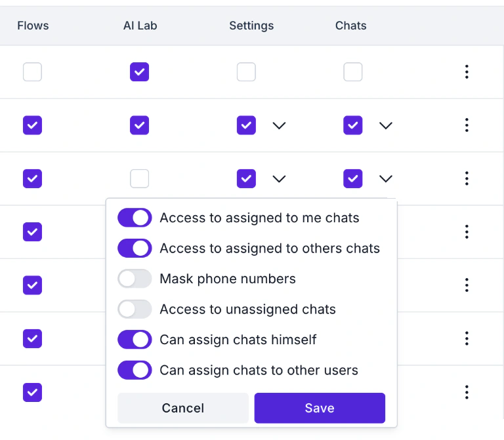The image size is (504, 440).
Task: Open the three-dot menu in the first row
Action: pos(467,71)
